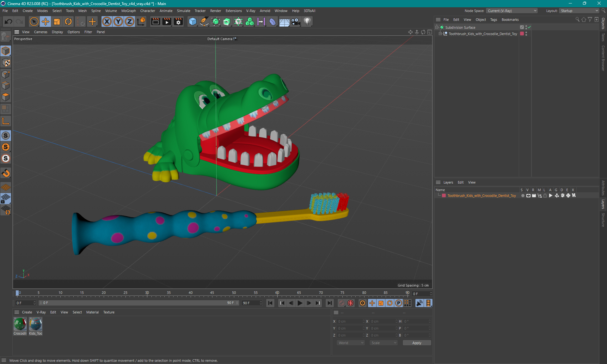This screenshot has width=607, height=364.
Task: Open Edit Render Settings icon
Action: 178,21
